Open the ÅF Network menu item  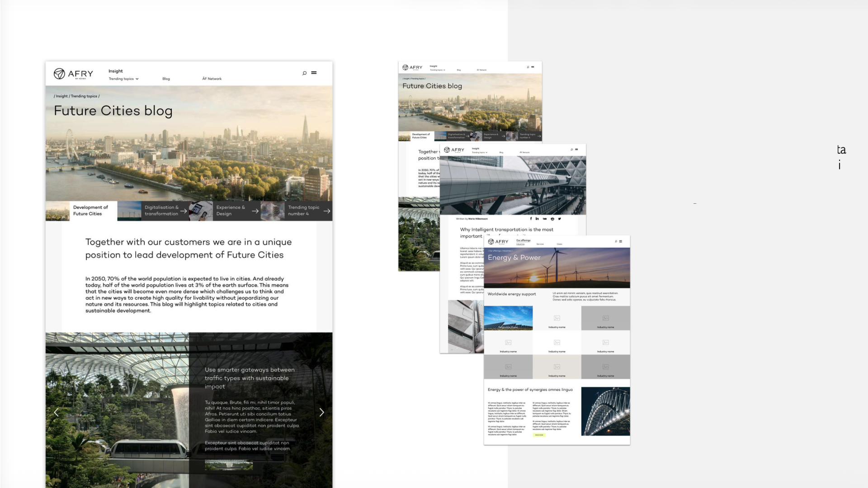212,79
